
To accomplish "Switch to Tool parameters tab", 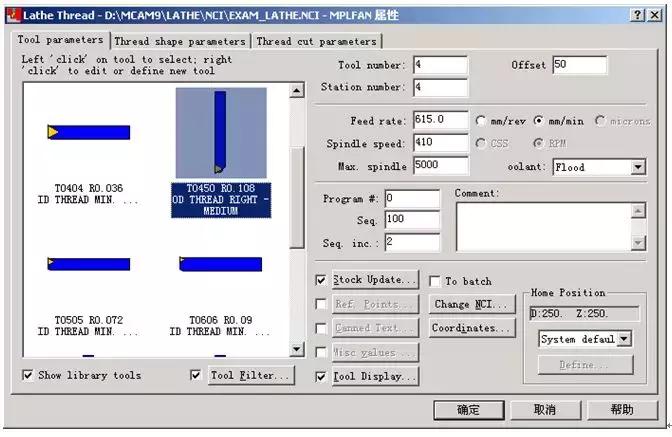I will pos(60,40).
